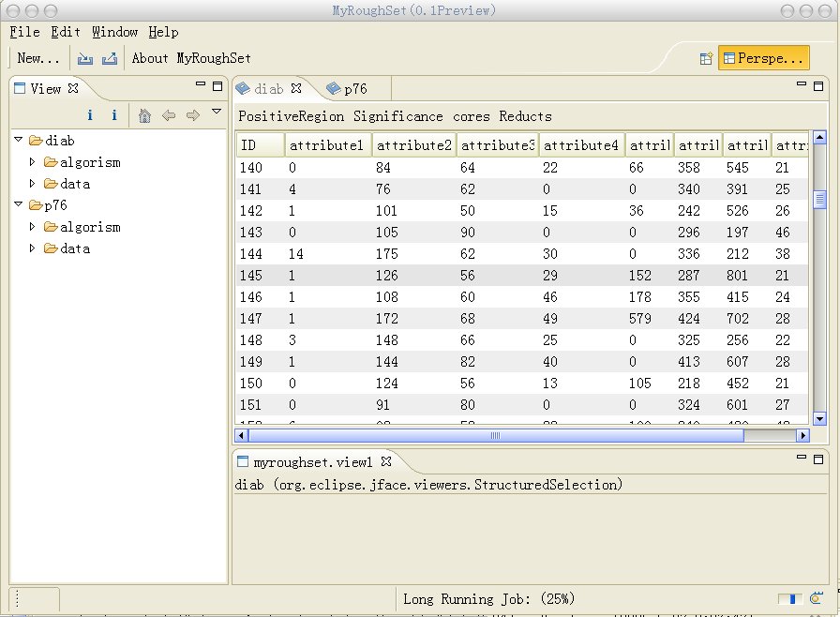Open the View panel dropdown menu
Image resolution: width=840 pixels, height=617 pixels.
tap(217, 112)
